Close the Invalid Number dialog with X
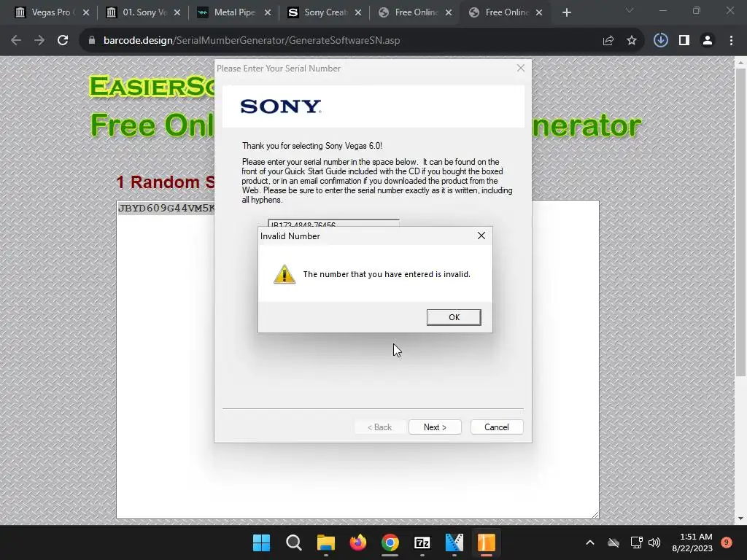 click(481, 236)
